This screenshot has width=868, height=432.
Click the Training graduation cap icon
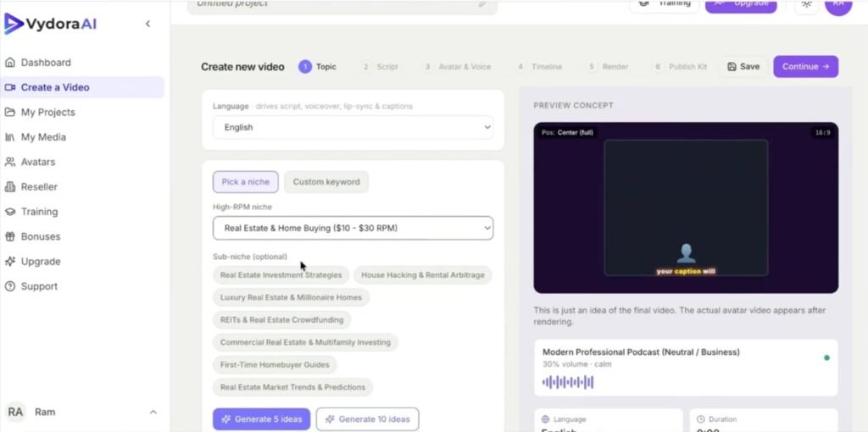tap(10, 212)
